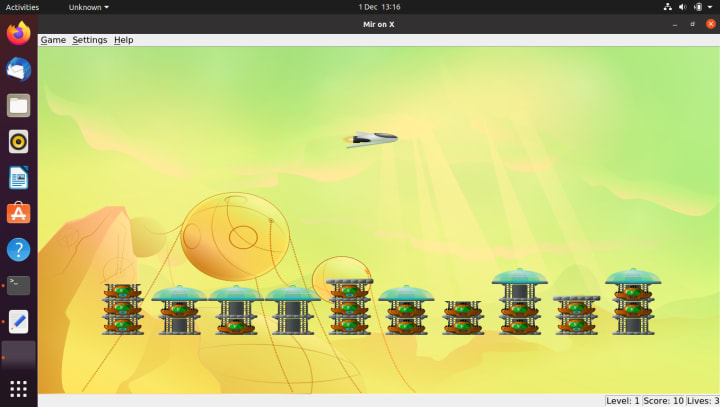Expand the Unknown application menu
The image size is (720, 407).
(x=89, y=7)
